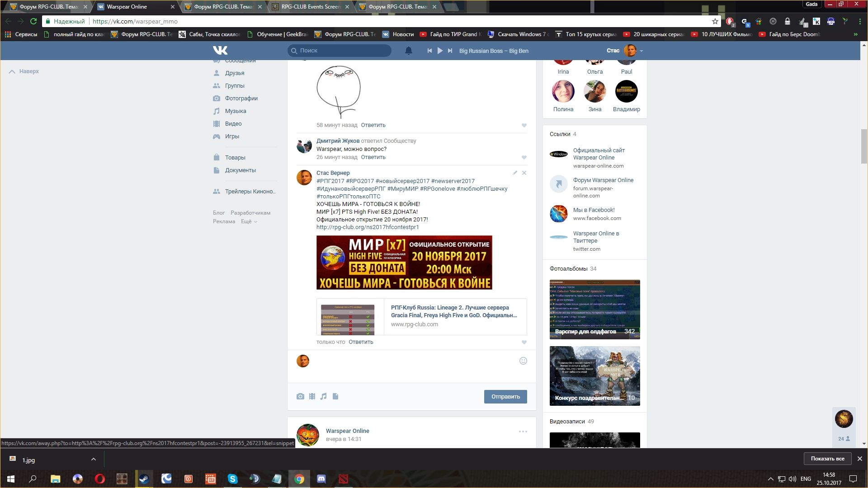Open the Официальный сайт Warspear Online link
The image size is (868, 488).
pyautogui.click(x=599, y=154)
